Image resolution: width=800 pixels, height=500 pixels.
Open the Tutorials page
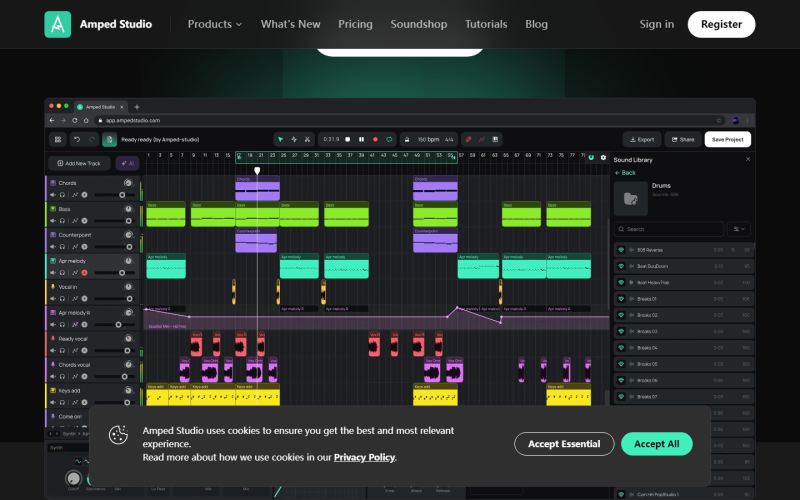486,24
